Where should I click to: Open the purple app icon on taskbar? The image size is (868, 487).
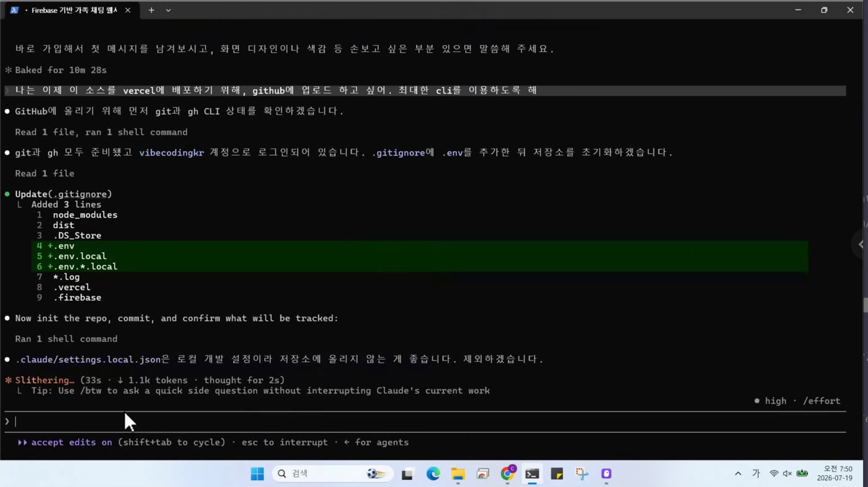coord(606,474)
